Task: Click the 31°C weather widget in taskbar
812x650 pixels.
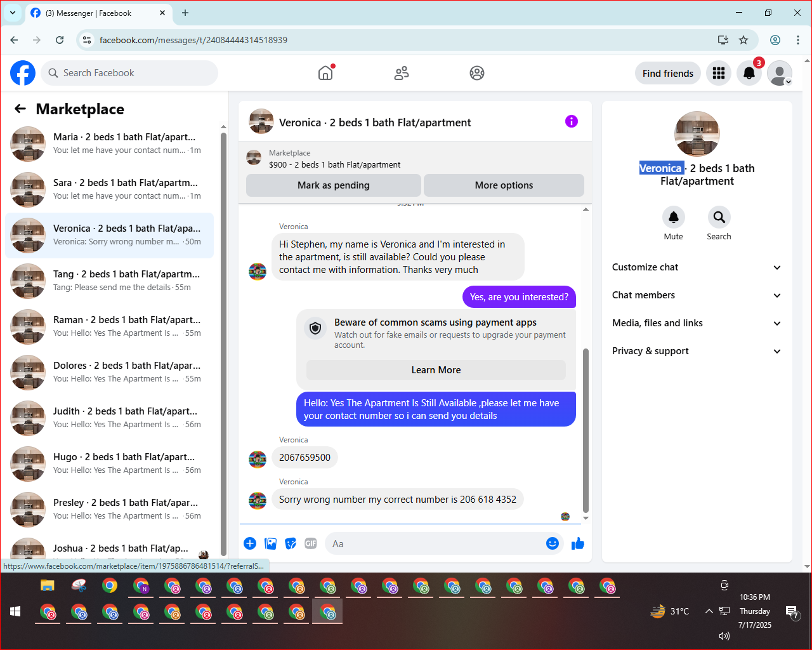Action: click(x=670, y=611)
